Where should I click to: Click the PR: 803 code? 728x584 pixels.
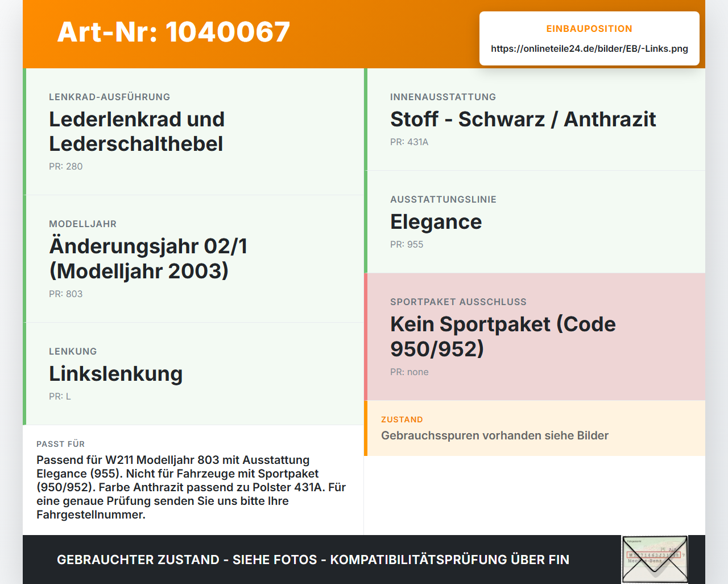pos(66,294)
